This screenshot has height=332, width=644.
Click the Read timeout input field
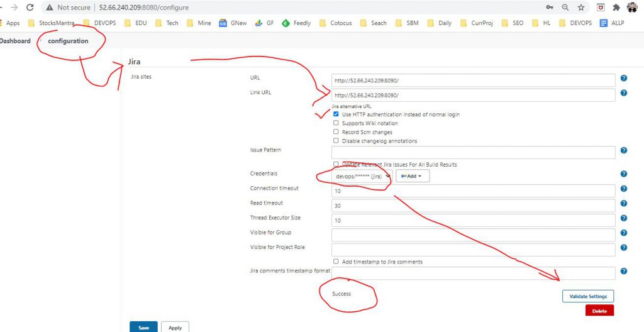coord(473,206)
